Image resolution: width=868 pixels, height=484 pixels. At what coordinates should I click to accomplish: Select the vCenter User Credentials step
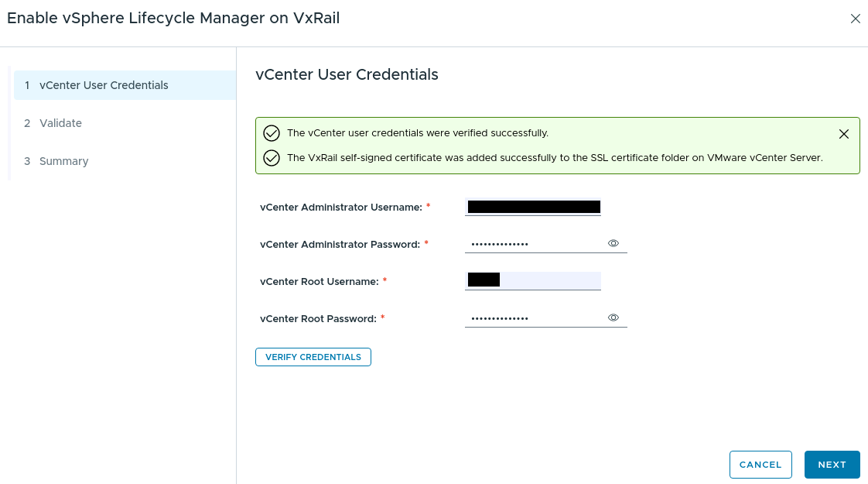(x=104, y=85)
